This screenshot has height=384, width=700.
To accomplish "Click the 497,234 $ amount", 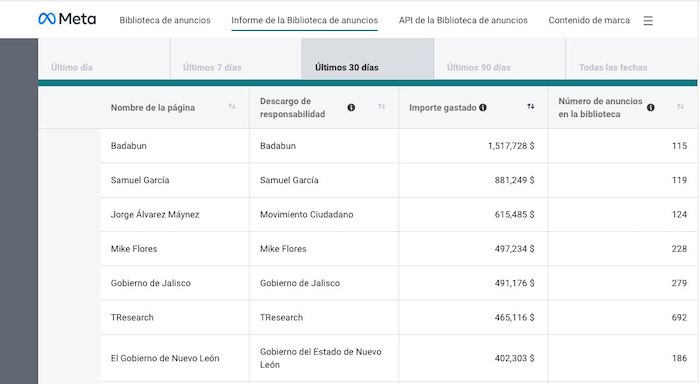I will point(514,249).
